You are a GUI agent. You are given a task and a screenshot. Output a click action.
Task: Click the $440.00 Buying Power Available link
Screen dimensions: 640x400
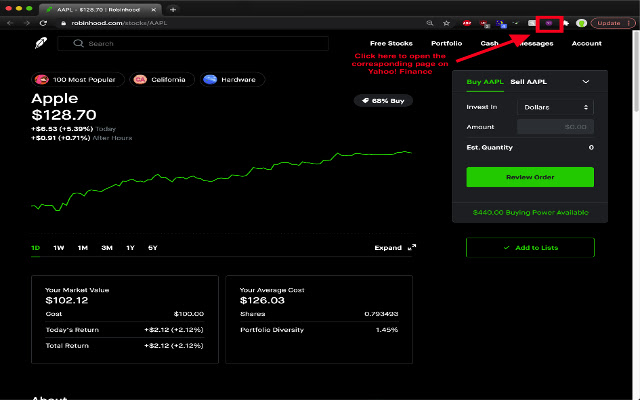(530, 213)
